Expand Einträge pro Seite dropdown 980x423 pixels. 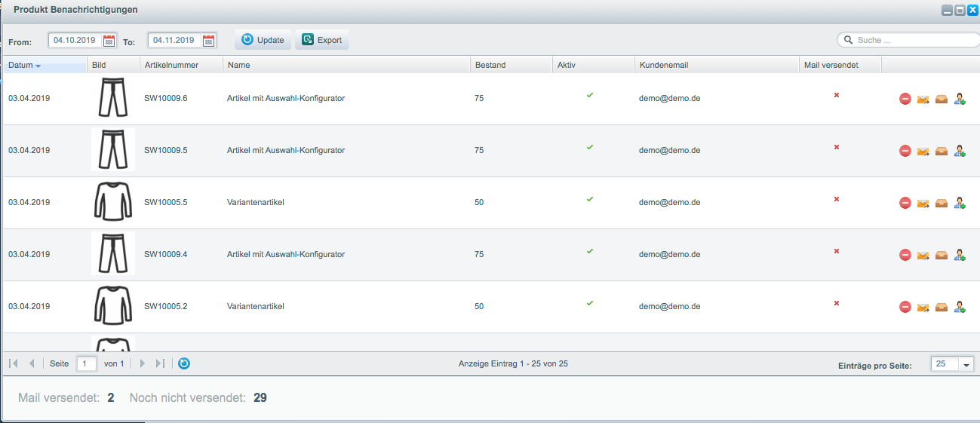(x=967, y=364)
